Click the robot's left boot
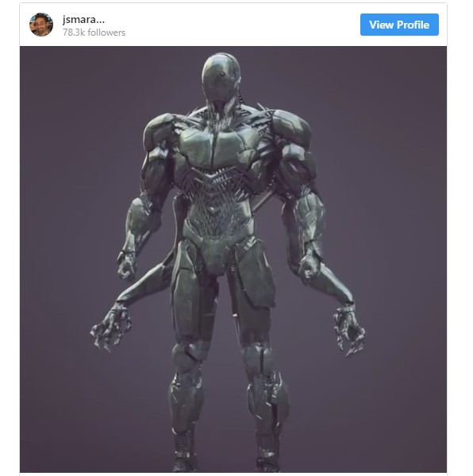Screen dimensions: 473x476 (183, 451)
